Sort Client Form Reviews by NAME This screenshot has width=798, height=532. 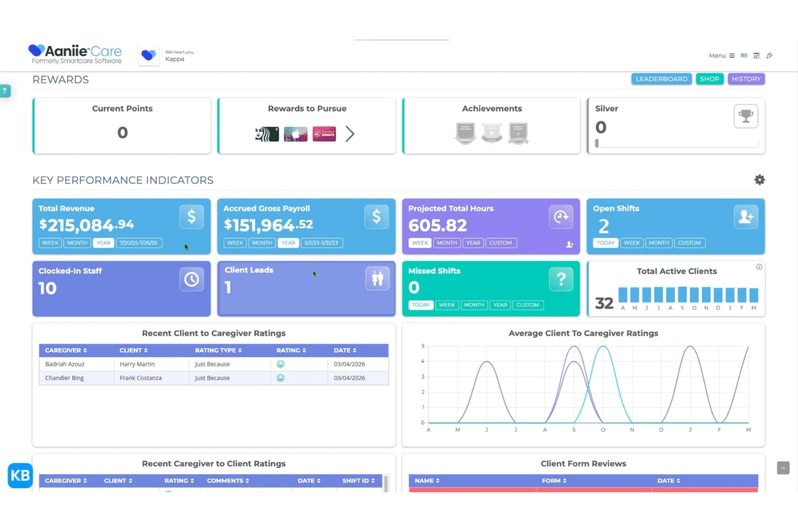(x=427, y=481)
